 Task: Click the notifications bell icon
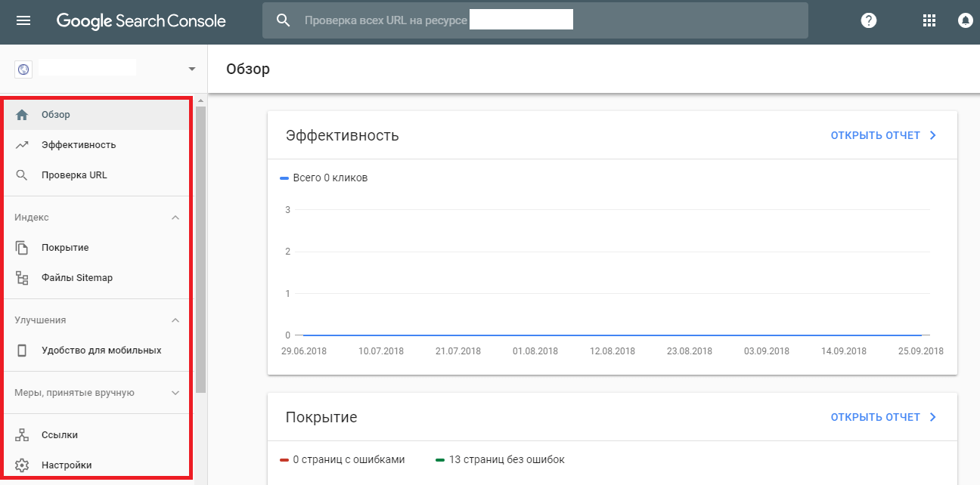pos(965,20)
